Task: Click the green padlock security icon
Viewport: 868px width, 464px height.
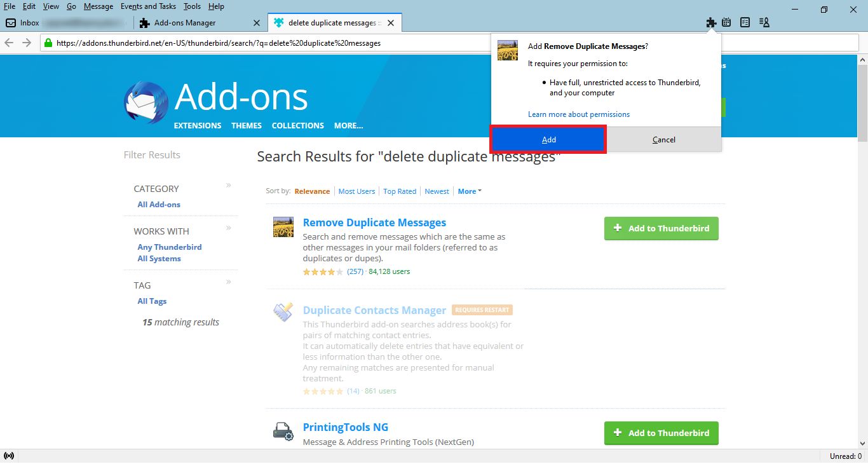Action: 48,43
